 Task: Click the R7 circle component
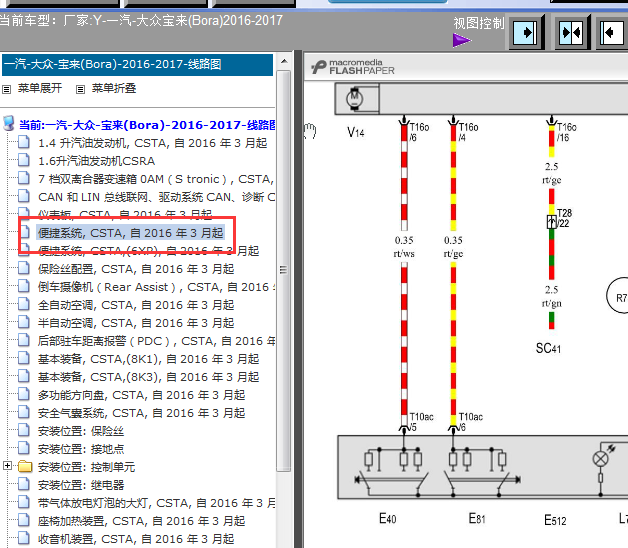point(618,296)
